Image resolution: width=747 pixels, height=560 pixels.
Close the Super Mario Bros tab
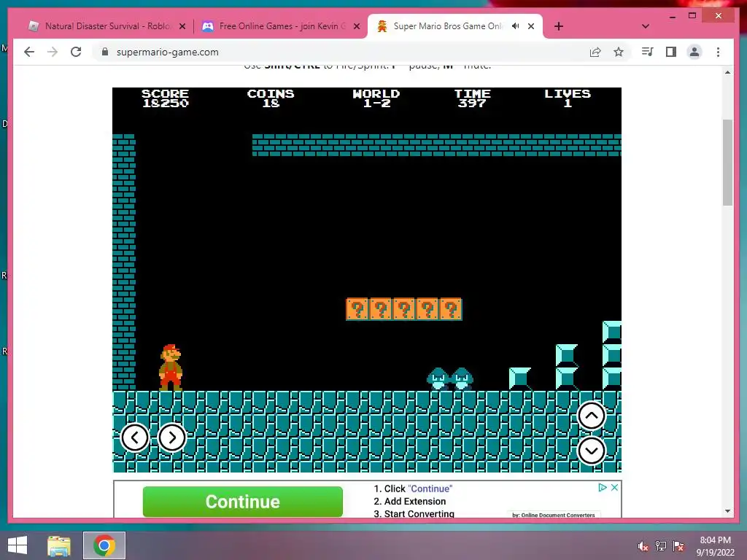(531, 27)
